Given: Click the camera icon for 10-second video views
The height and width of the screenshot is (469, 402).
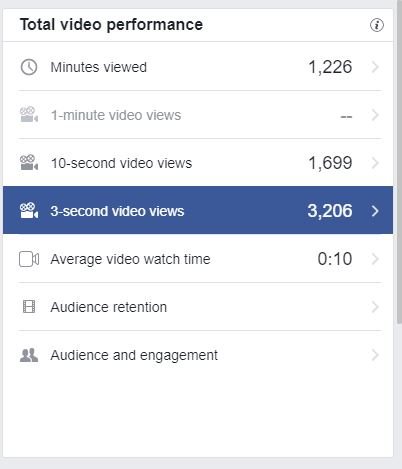Looking at the screenshot, I should (x=29, y=163).
